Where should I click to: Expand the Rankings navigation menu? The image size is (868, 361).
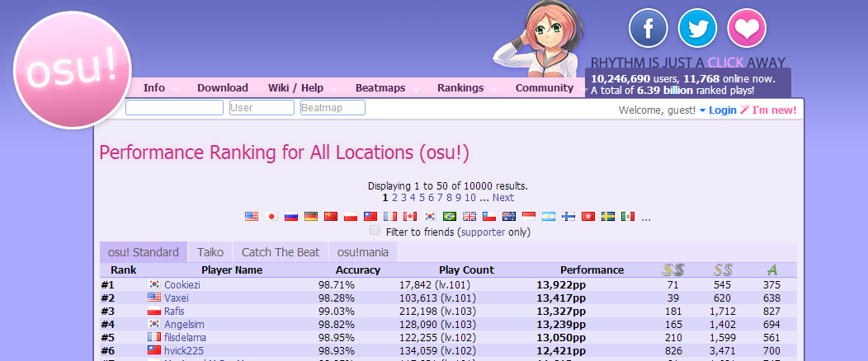[x=460, y=88]
